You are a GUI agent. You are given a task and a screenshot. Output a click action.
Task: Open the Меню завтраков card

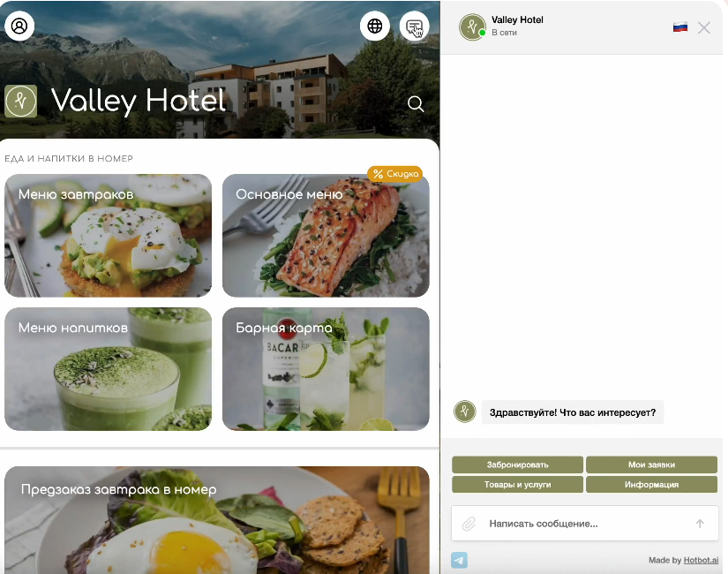point(109,236)
